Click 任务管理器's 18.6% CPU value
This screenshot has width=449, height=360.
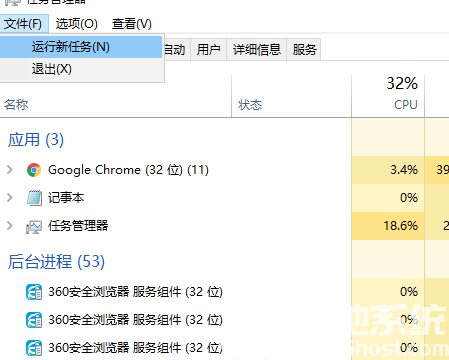tap(401, 226)
